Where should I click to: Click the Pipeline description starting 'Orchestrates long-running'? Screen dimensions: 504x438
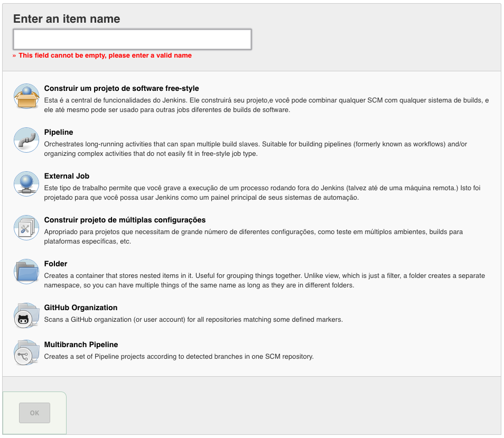click(x=256, y=149)
